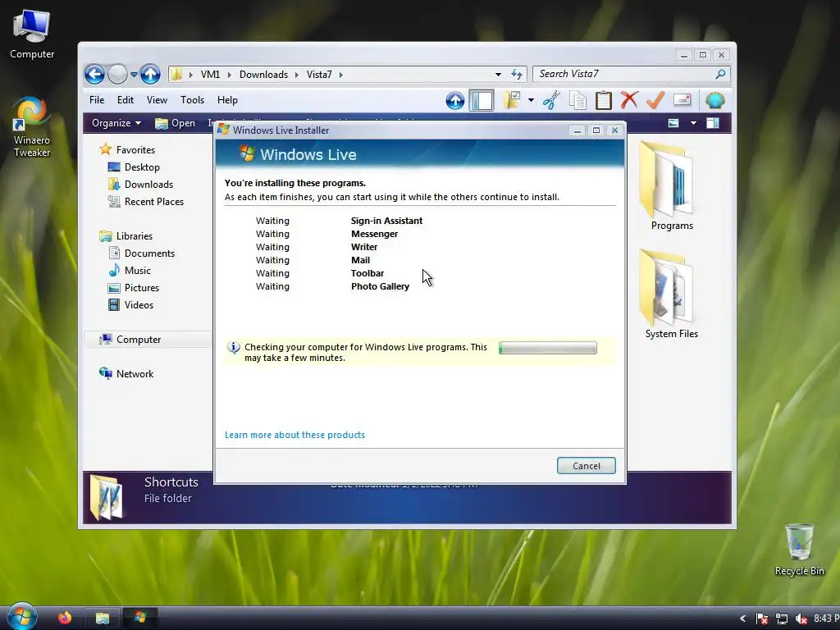
Task: Click the search magnifier icon
Action: [x=720, y=74]
